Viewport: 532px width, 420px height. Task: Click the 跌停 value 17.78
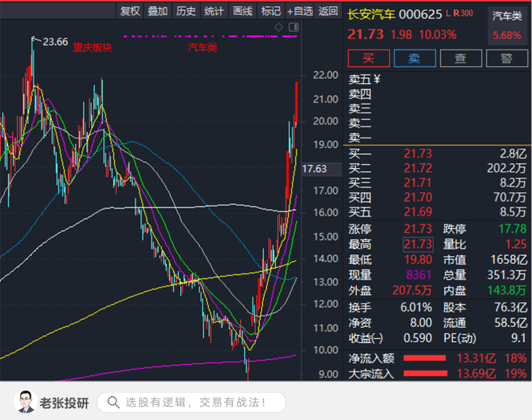click(x=513, y=229)
